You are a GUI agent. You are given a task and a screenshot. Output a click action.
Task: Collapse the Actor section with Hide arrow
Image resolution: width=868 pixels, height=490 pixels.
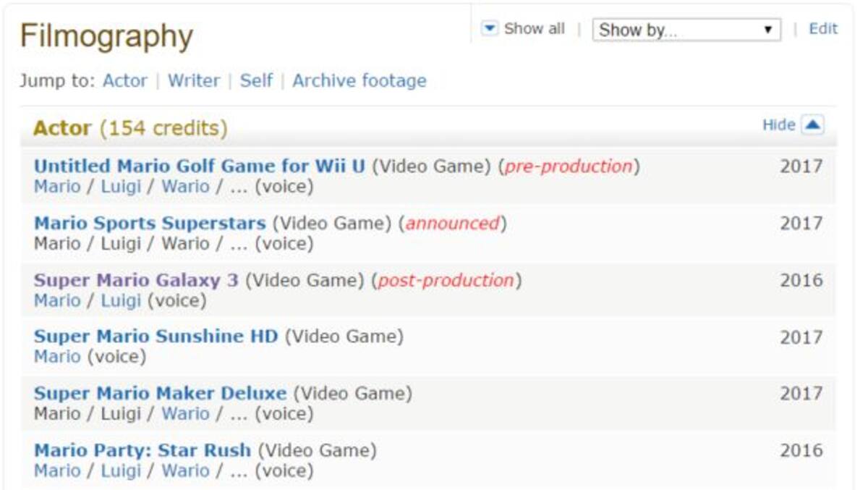point(812,125)
